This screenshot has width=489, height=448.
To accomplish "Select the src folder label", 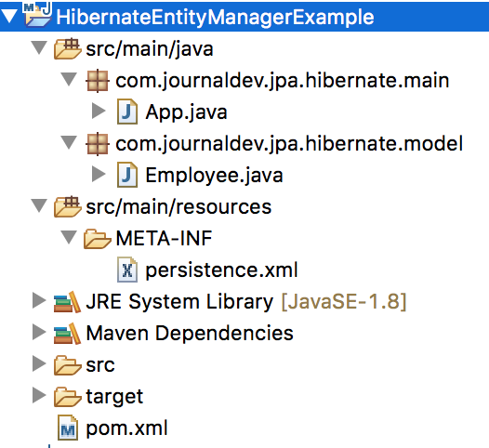I will point(100,364).
